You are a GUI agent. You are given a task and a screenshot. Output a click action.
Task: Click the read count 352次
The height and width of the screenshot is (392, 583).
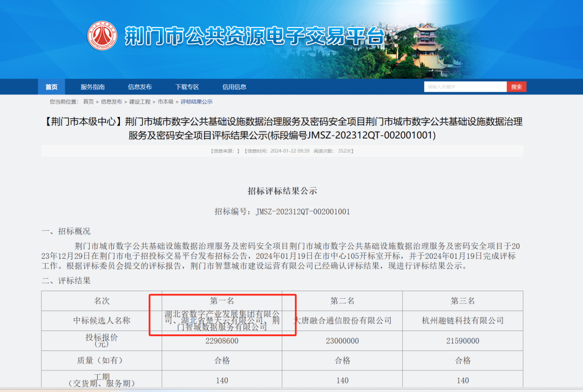(344, 151)
